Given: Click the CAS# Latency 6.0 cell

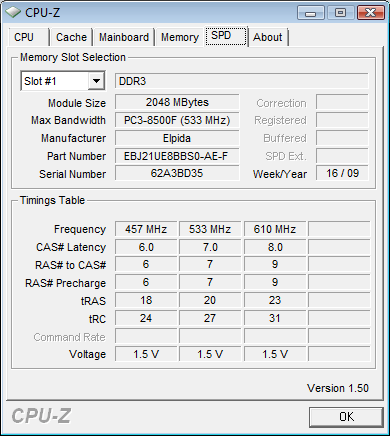Looking at the screenshot, I should coord(146,247).
